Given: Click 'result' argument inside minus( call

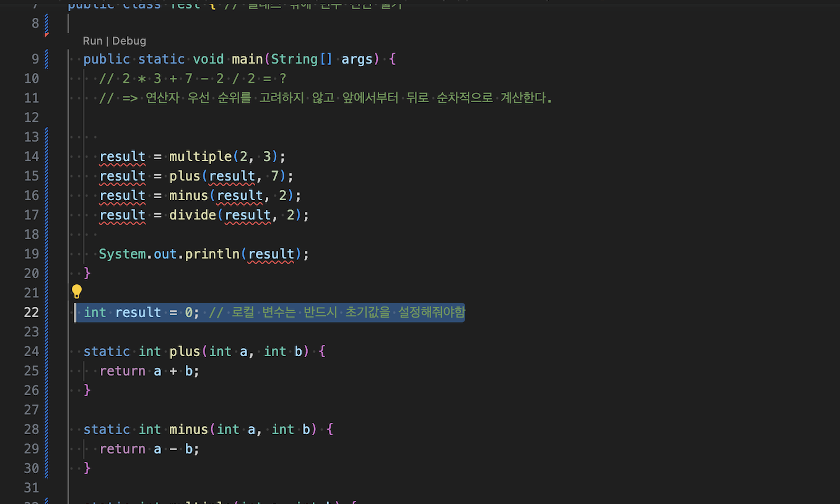Looking at the screenshot, I should (240, 195).
